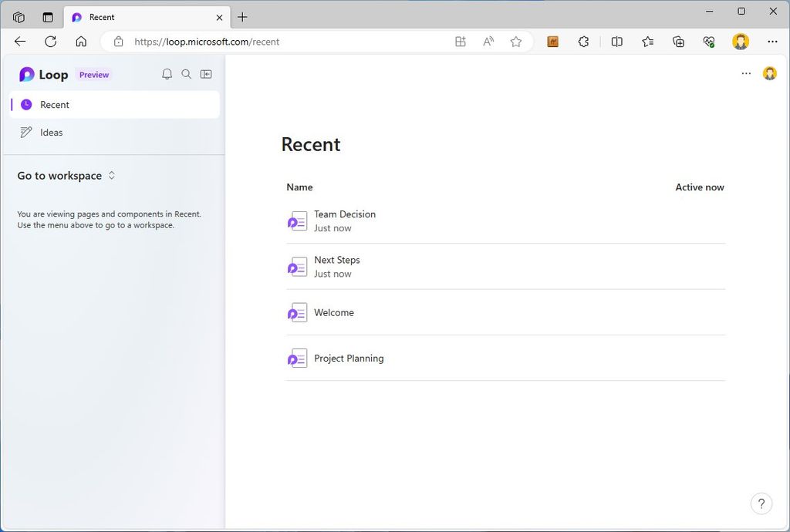Open Loop notifications via the bell icon
Viewport: 790px width, 532px height.
click(167, 74)
